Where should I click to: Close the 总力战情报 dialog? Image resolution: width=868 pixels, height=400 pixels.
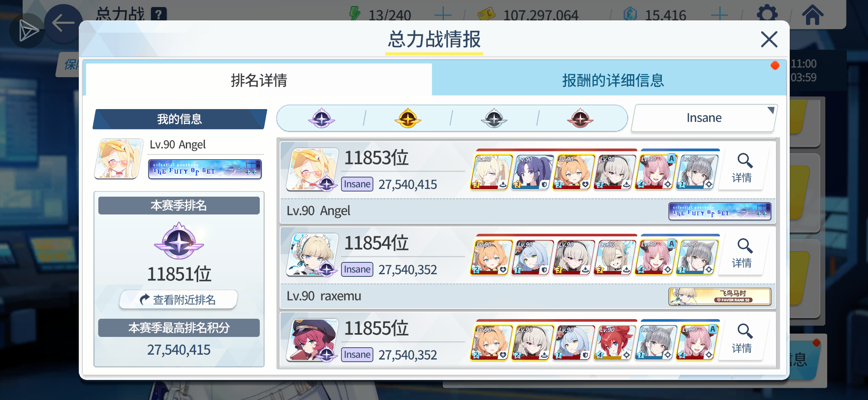pyautogui.click(x=769, y=39)
